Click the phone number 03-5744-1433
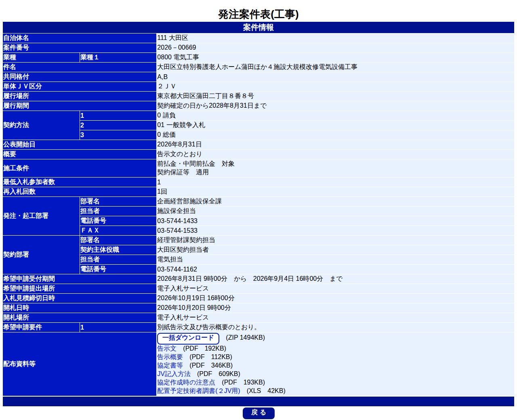Viewport: 517px width, 420px height. point(177,221)
